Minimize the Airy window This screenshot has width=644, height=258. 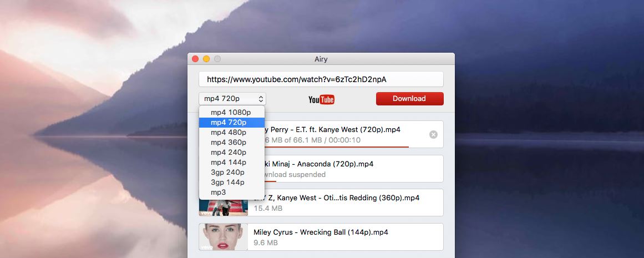(206, 59)
